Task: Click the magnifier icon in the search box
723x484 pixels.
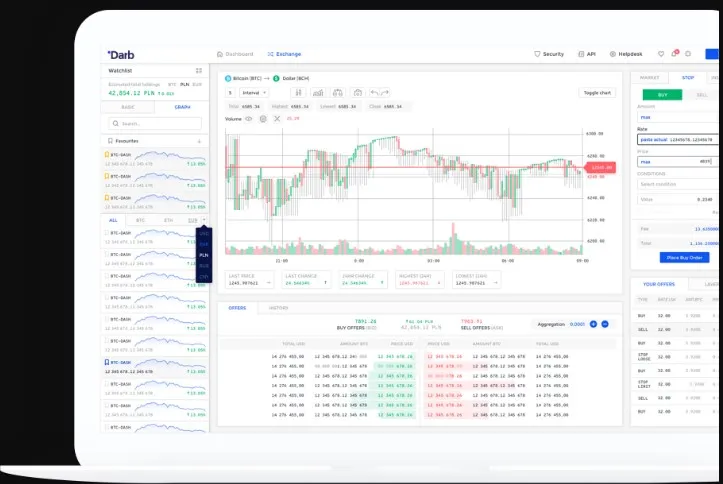Action: [x=116, y=124]
